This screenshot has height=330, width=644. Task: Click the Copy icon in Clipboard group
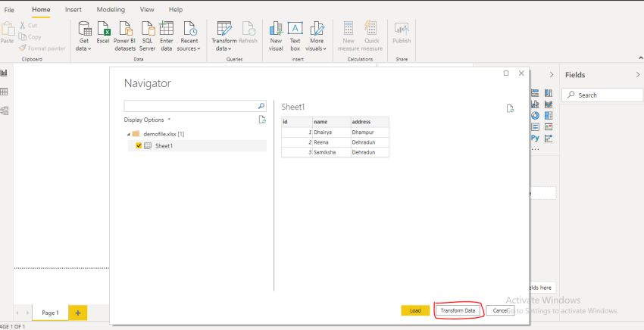pyautogui.click(x=22, y=37)
